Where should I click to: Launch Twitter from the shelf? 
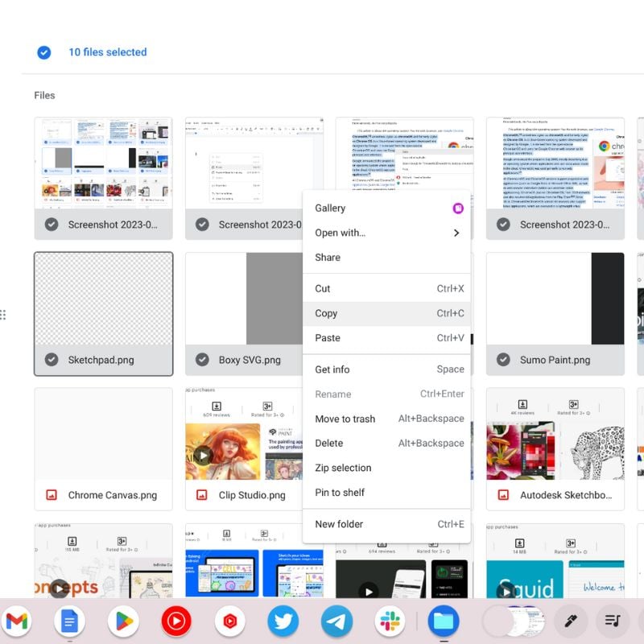click(283, 621)
